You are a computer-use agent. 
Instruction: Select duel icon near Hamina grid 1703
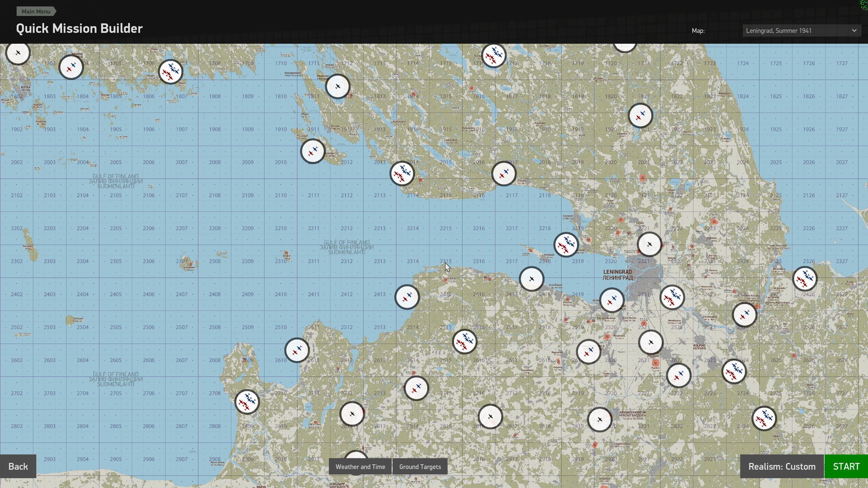[x=71, y=67]
